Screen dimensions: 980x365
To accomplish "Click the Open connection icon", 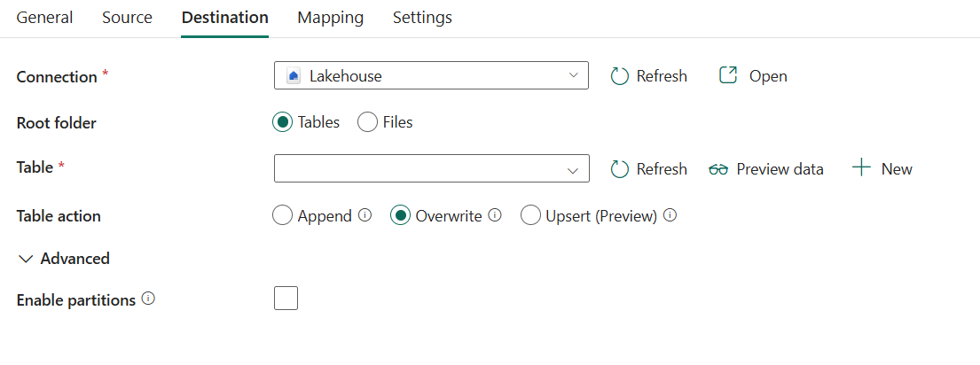I will 728,76.
